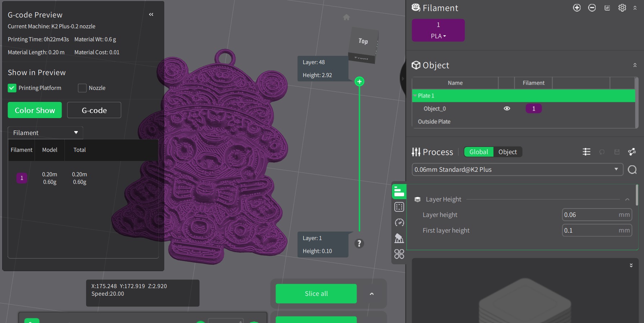The image size is (644, 323).
Task: Click the Layer: 48 label
Action: (314, 62)
